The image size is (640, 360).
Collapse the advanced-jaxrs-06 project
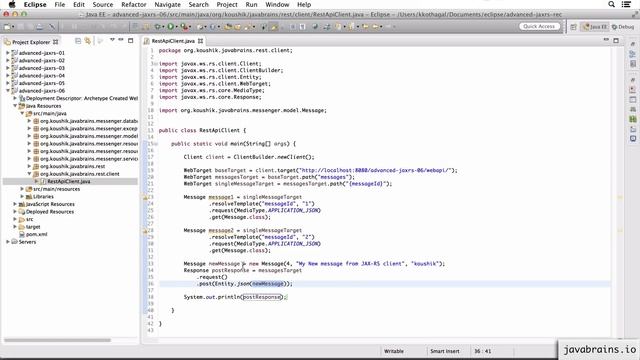(7, 91)
